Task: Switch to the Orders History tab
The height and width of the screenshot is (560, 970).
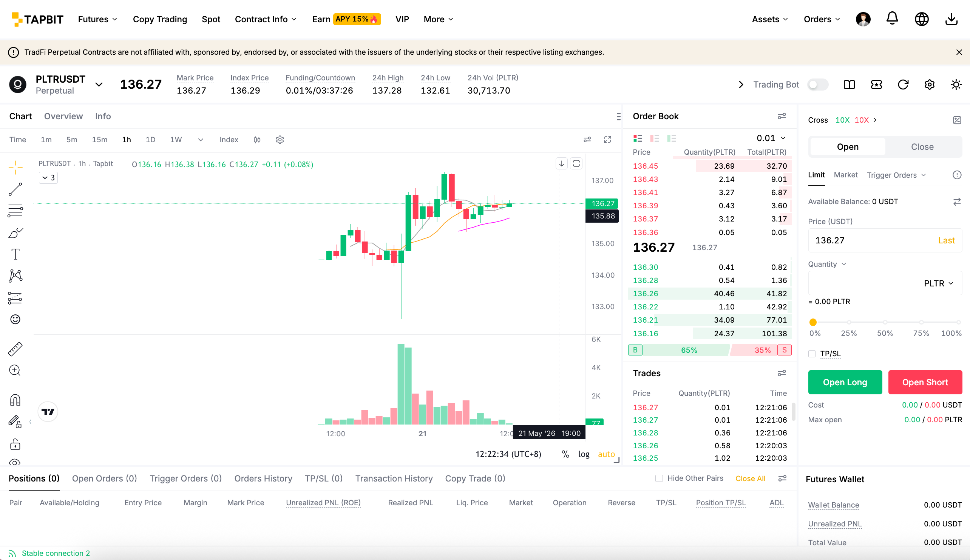Action: click(x=263, y=478)
